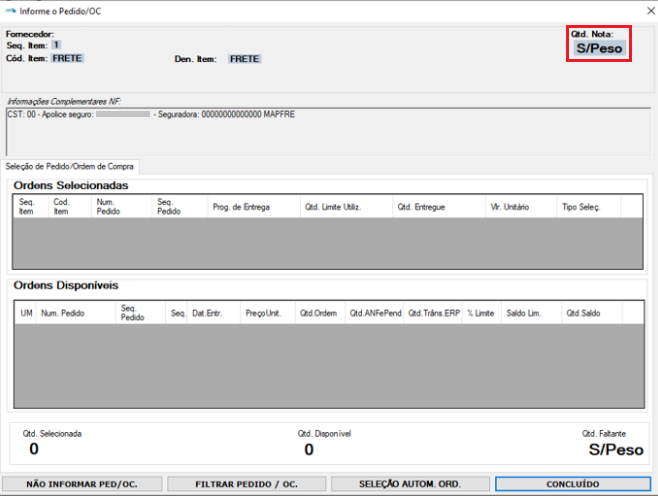Click the Qtd.ANFePend column header
The image size is (658, 496).
point(375,313)
